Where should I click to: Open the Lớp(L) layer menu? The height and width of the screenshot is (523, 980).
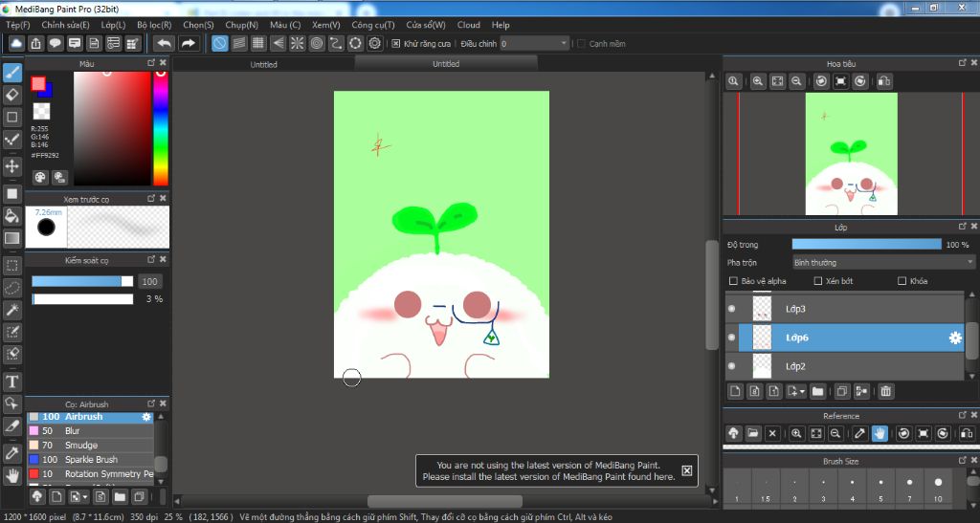coord(113,25)
